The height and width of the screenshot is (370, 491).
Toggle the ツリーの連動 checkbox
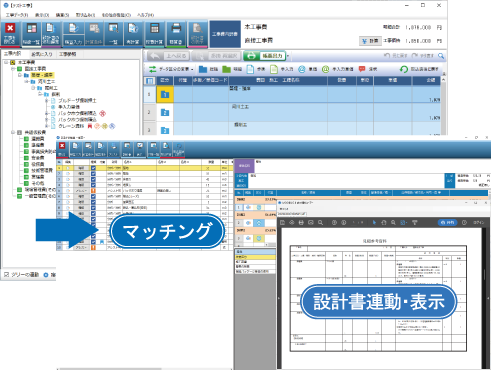pyautogui.click(x=6, y=275)
